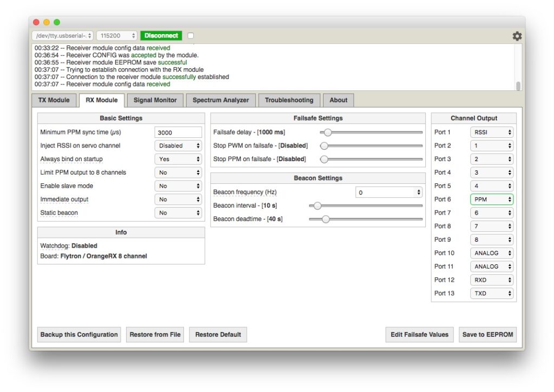Adjust the Failsafe delay slider
Image resolution: width=554 pixels, height=392 pixels.
327,132
